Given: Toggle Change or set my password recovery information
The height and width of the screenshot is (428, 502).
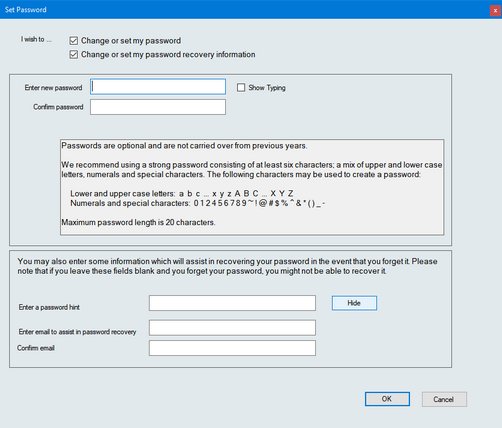Looking at the screenshot, I should coord(74,54).
